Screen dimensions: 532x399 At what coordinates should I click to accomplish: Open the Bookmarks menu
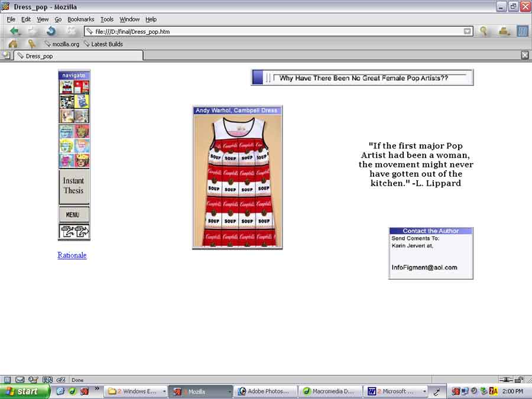(x=80, y=19)
